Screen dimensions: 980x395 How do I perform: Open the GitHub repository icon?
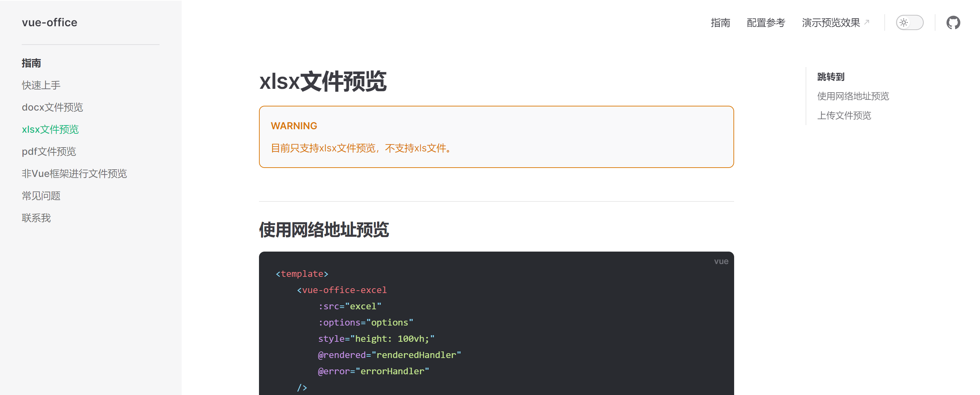pos(953,22)
